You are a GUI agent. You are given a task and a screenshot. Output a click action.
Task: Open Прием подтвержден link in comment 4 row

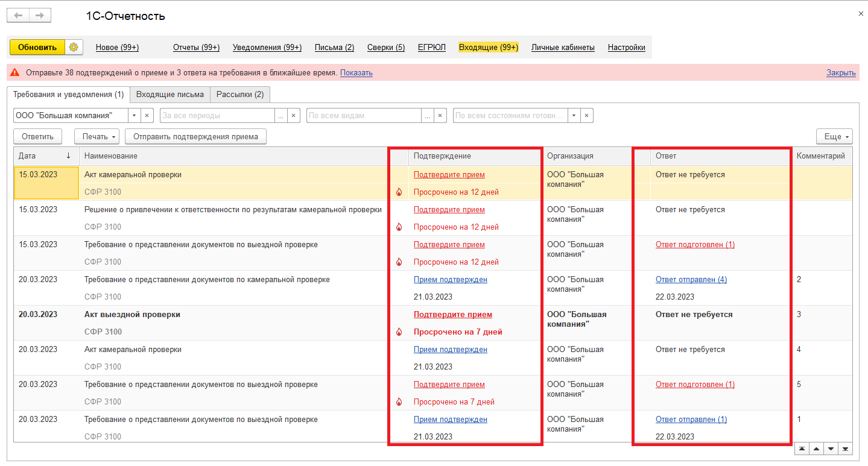[451, 350]
